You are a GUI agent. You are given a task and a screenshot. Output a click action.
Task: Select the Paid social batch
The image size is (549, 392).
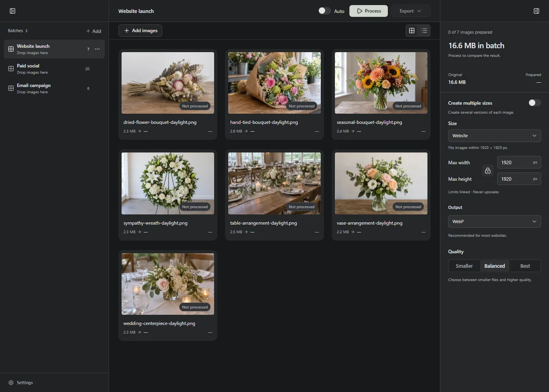coord(54,69)
